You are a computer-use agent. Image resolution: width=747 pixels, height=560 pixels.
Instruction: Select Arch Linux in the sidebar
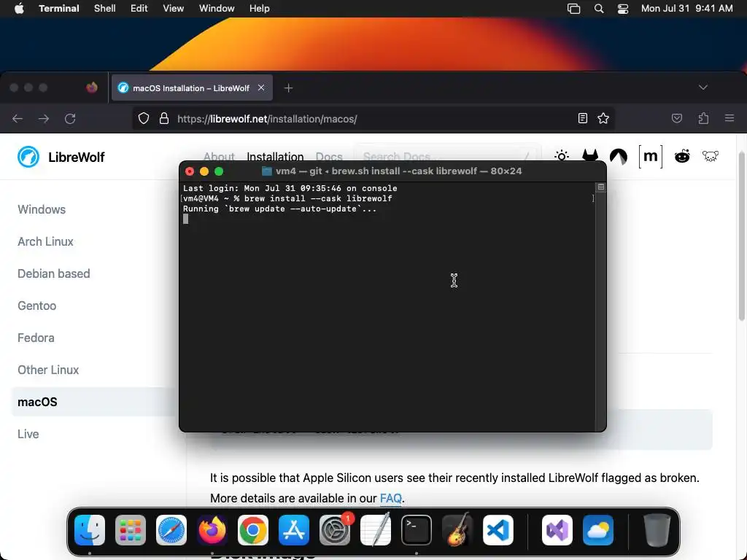(x=45, y=241)
